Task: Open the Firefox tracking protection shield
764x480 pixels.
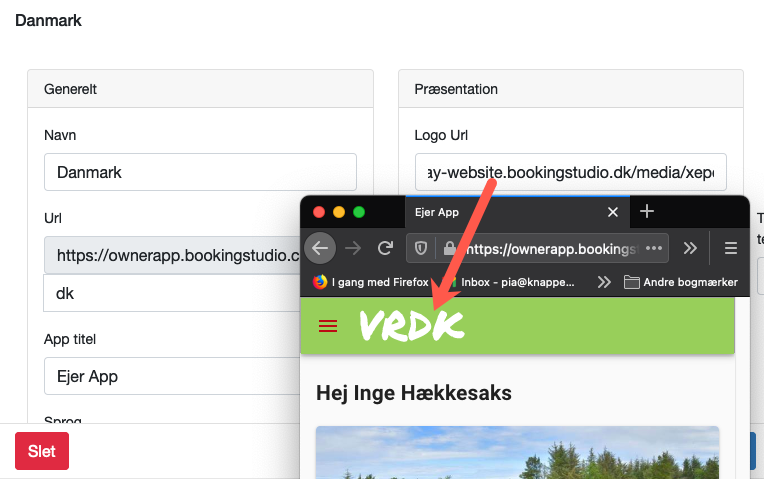Action: [420, 249]
